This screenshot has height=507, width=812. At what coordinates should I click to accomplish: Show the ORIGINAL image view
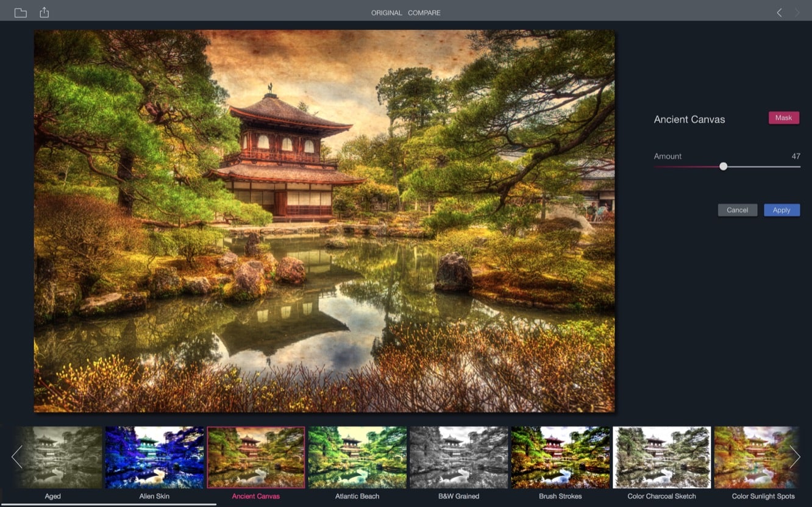[386, 13]
